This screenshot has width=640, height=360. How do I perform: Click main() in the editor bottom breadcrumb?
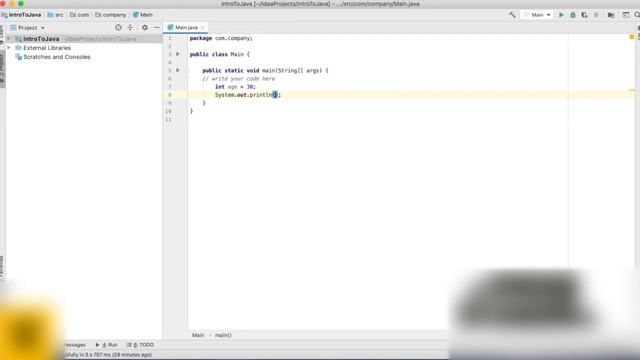pos(223,335)
